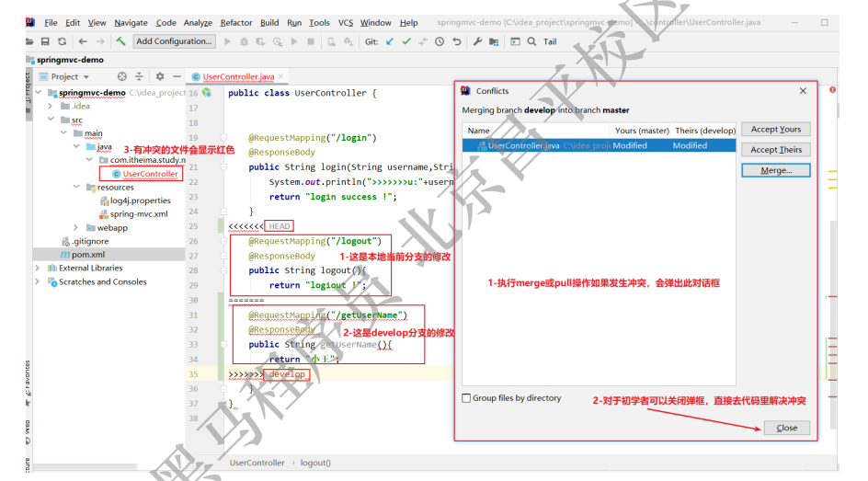Click Git commit green checkmark
The height and width of the screenshot is (481, 868).
point(406,41)
